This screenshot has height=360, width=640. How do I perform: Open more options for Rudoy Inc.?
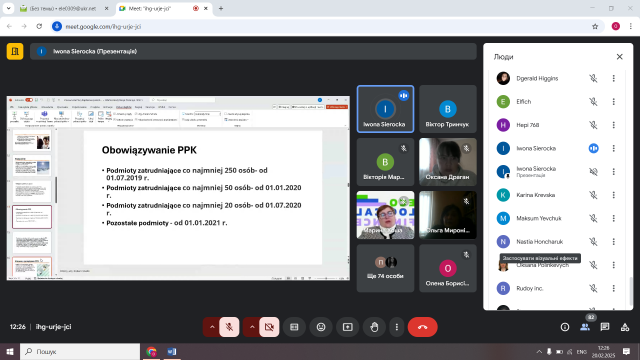tap(613, 288)
